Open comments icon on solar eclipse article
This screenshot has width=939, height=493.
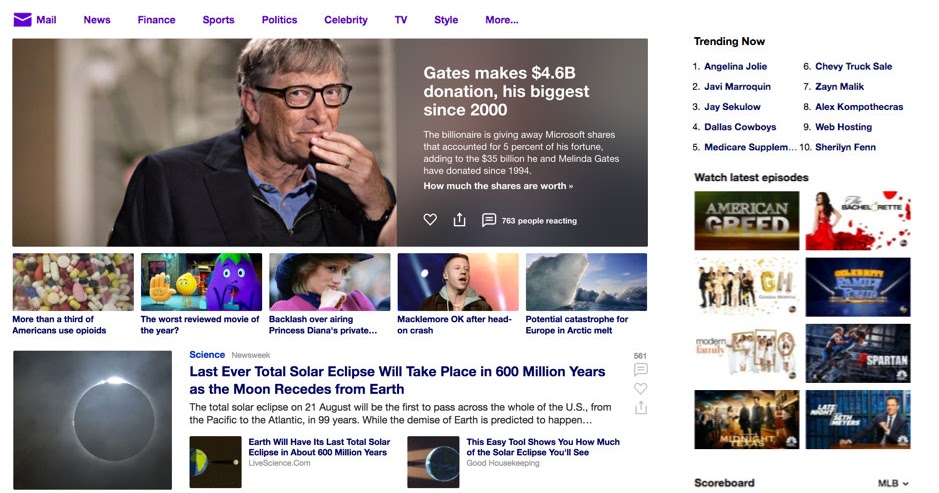pyautogui.click(x=640, y=370)
